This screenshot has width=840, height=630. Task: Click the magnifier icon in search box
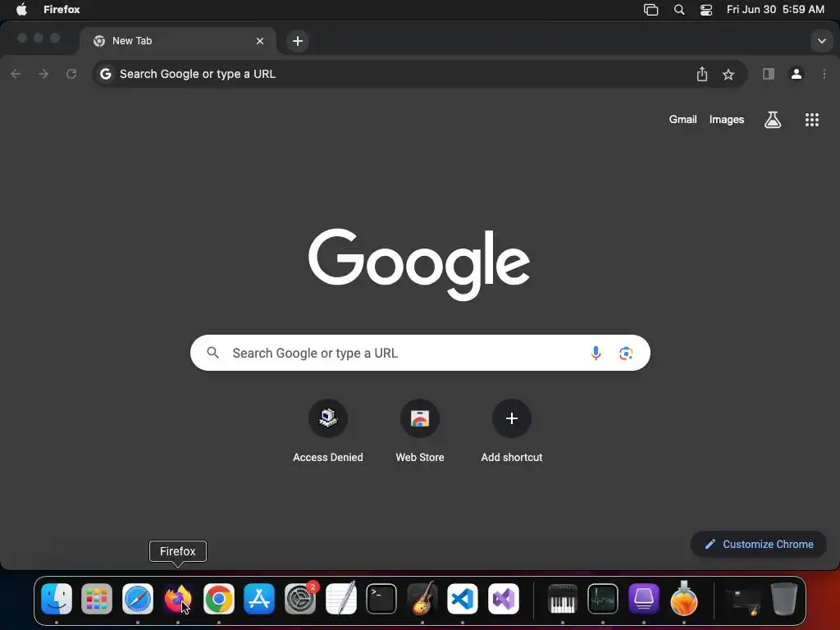pyautogui.click(x=212, y=353)
